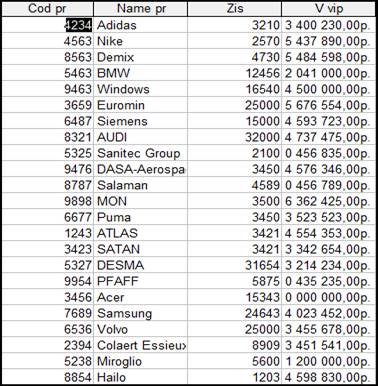This screenshot has width=378, height=386.
Task: Select the DASA-Aerospa name cell
Action: (x=141, y=169)
